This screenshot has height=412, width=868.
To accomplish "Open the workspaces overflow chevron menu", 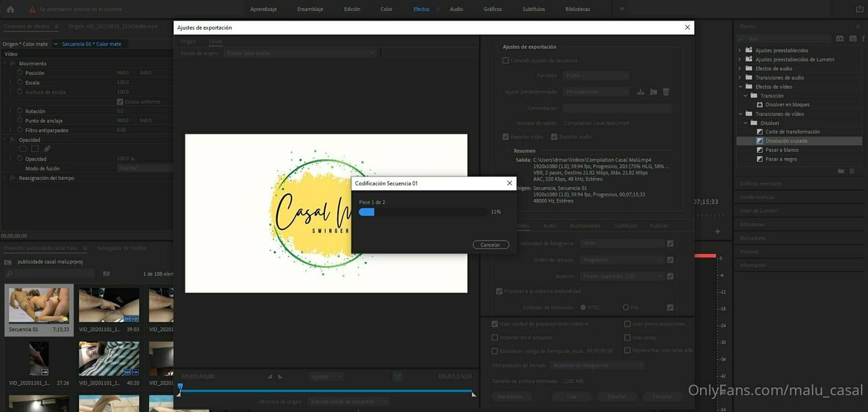I will pyautogui.click(x=622, y=9).
